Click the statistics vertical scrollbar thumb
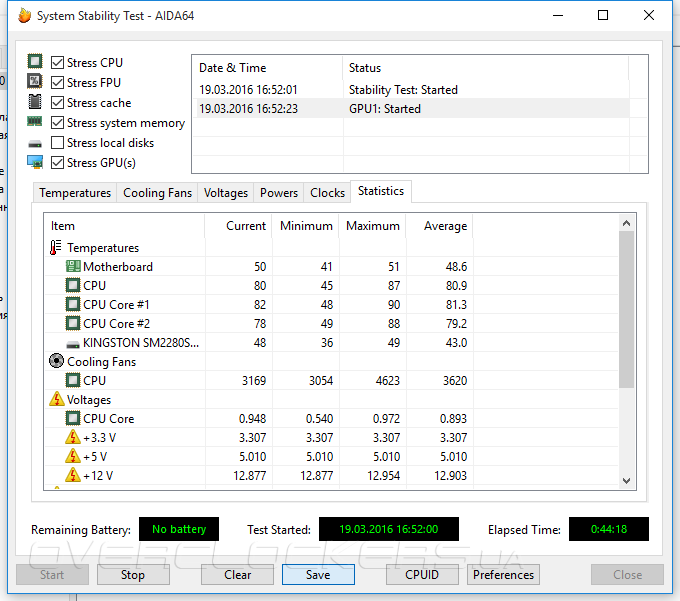Viewport: 680px width, 601px height. click(626, 309)
